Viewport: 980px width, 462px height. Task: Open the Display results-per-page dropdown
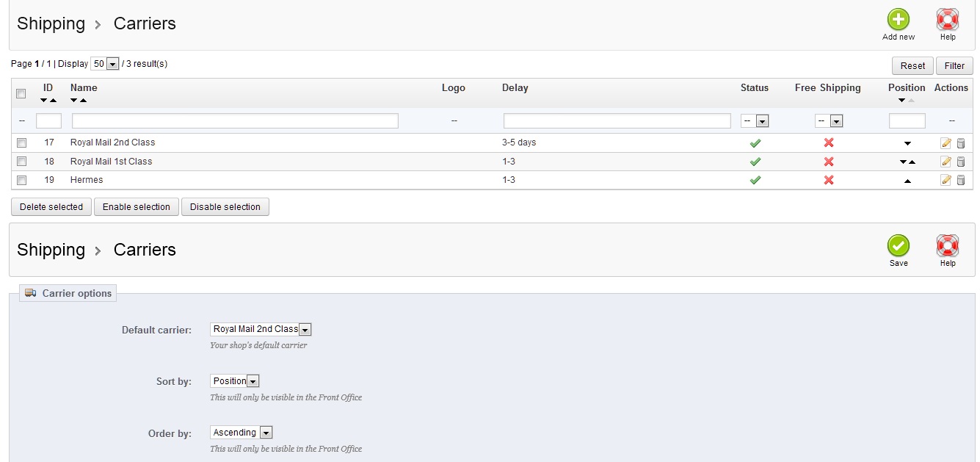coord(105,64)
